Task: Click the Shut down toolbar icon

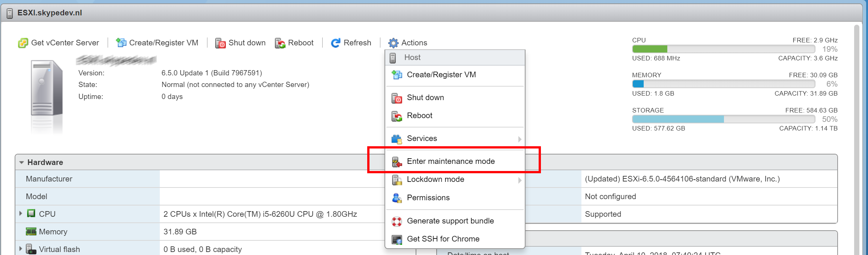Action: (220, 43)
